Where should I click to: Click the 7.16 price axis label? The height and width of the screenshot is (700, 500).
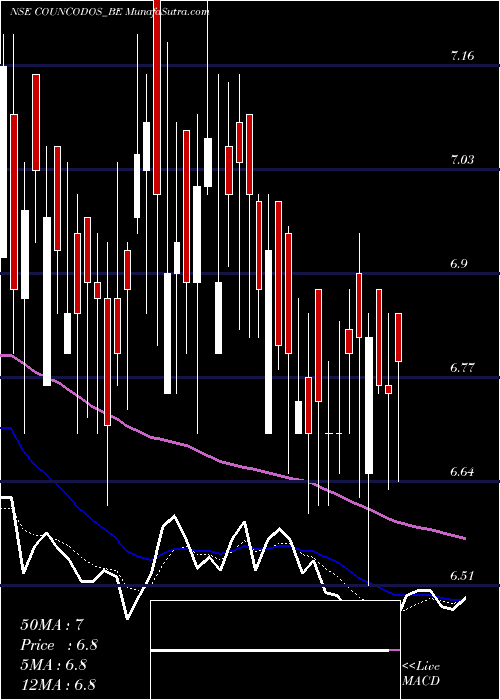(x=462, y=56)
